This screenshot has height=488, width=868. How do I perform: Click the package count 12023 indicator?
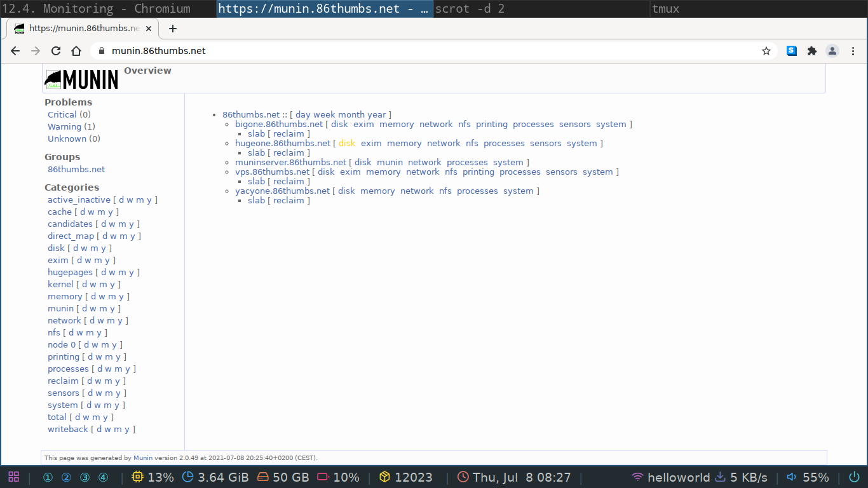[x=405, y=477]
